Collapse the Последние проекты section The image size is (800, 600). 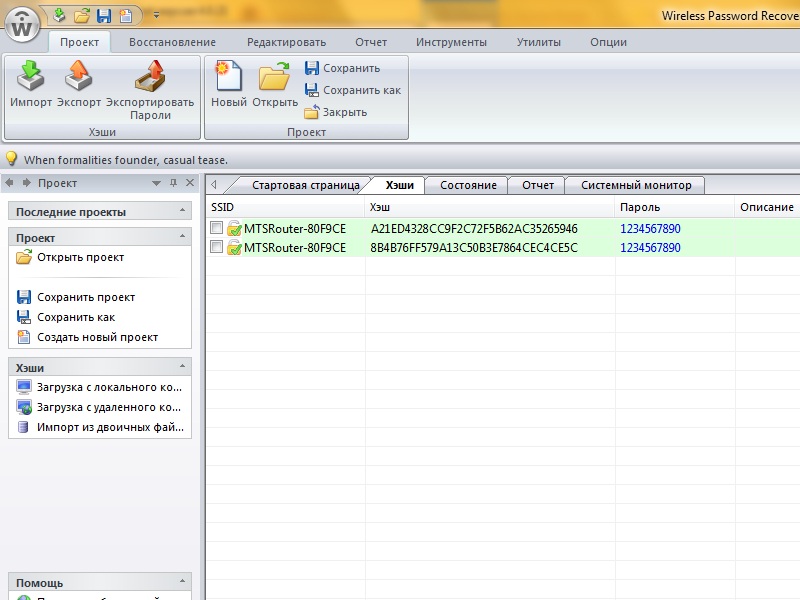coord(182,212)
